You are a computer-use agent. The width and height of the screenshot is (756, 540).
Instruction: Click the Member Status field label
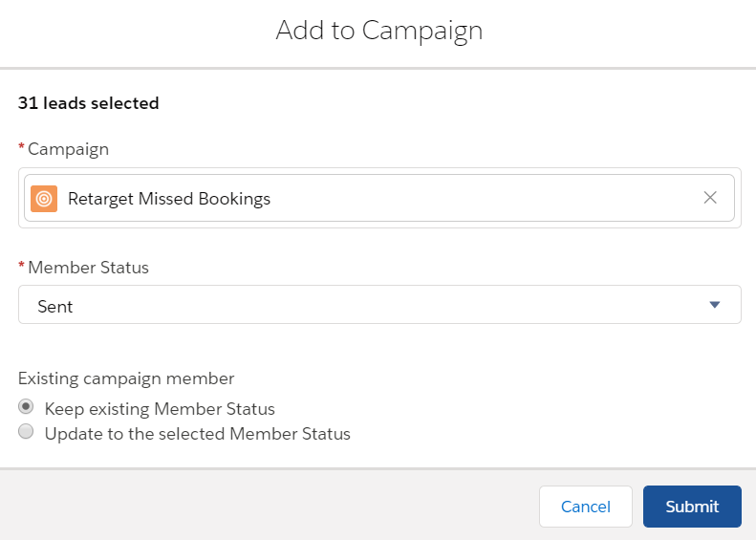[88, 268]
